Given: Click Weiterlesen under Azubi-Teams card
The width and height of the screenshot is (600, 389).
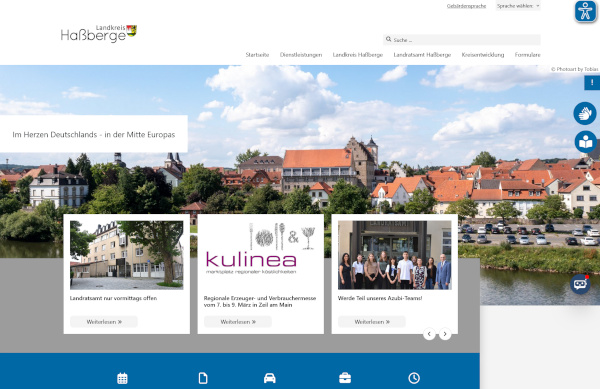Looking at the screenshot, I should point(372,322).
